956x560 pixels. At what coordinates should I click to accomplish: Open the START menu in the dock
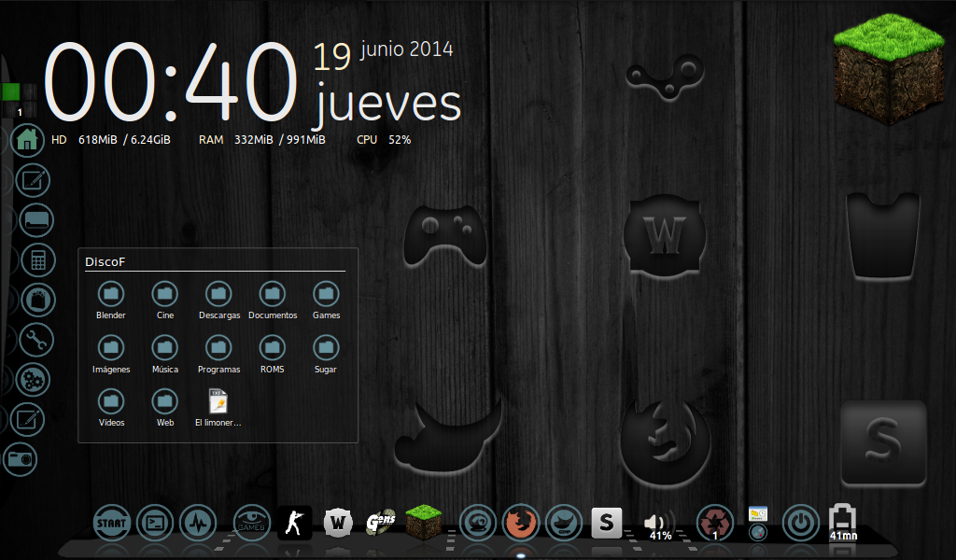[112, 523]
